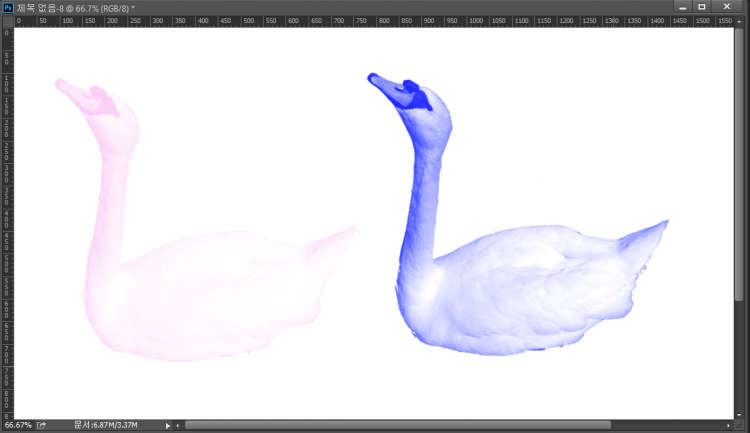Click the horizontal scrollbar right arrow
The width and height of the screenshot is (750, 433).
pyautogui.click(x=727, y=425)
